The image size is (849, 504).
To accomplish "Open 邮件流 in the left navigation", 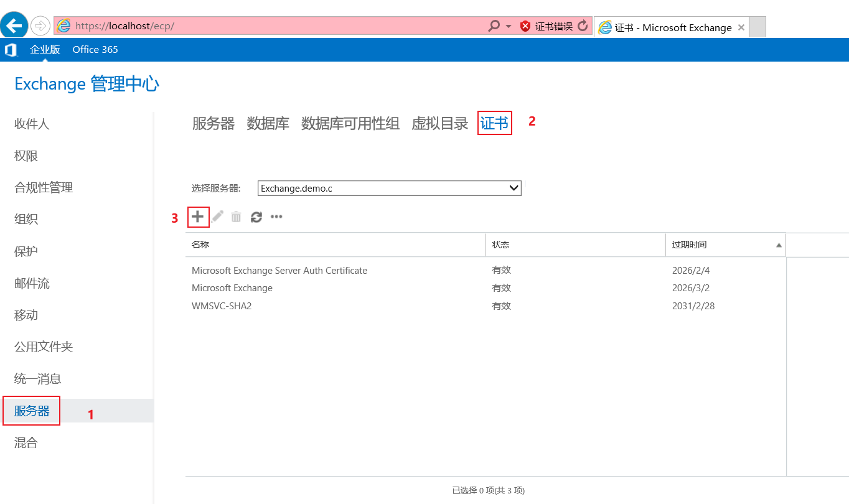I will tap(32, 283).
